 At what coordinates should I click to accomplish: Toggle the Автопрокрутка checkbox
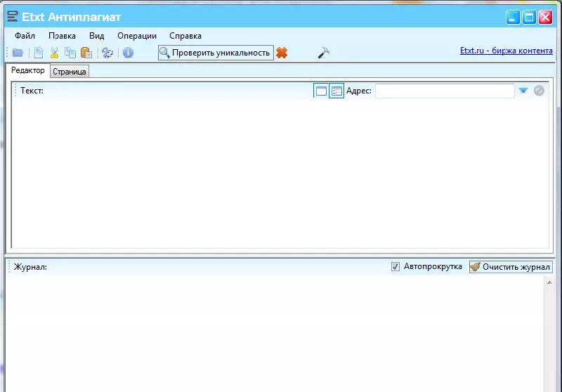[x=396, y=266]
